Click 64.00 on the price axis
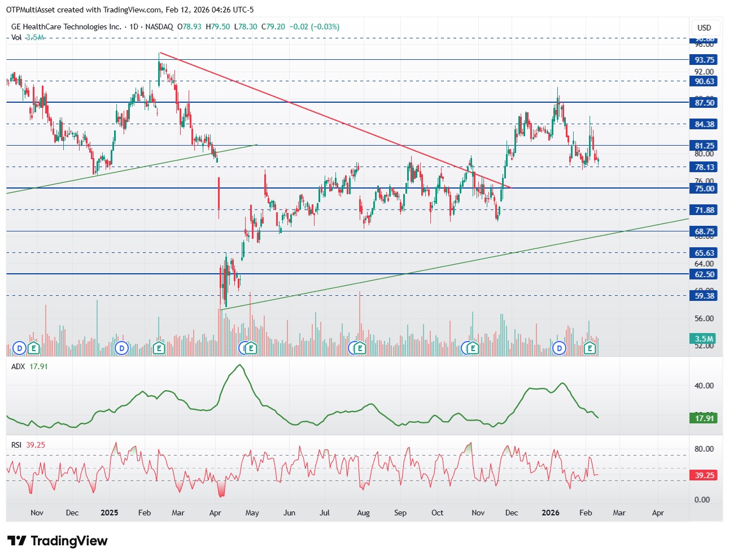The image size is (729, 560). click(704, 264)
